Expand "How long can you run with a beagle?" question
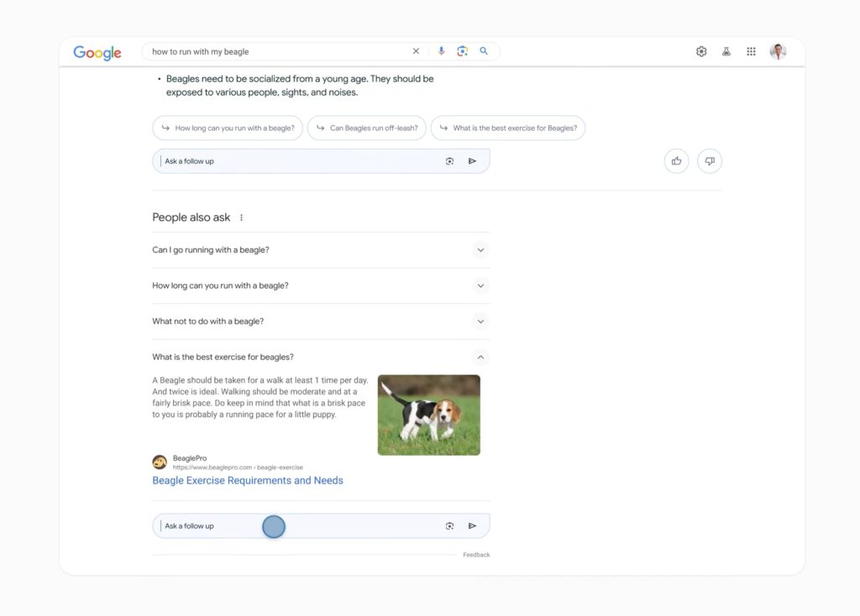The image size is (860, 616). coord(480,286)
